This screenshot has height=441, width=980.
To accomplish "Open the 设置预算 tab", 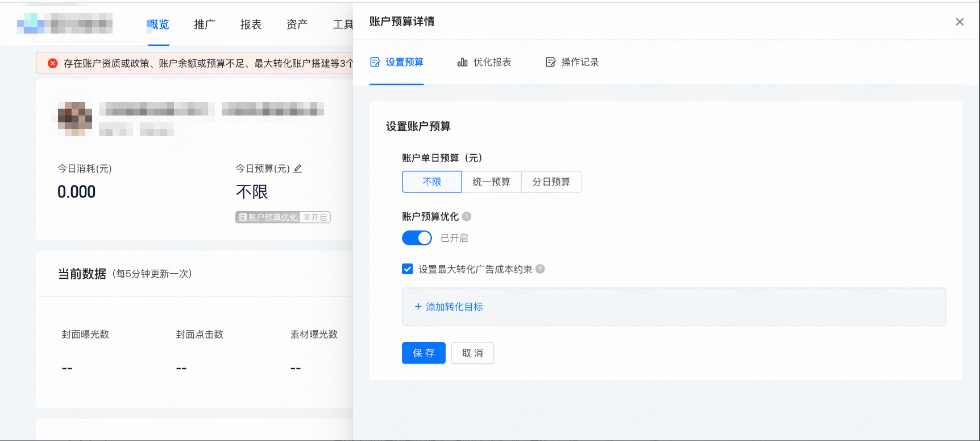I will 397,62.
